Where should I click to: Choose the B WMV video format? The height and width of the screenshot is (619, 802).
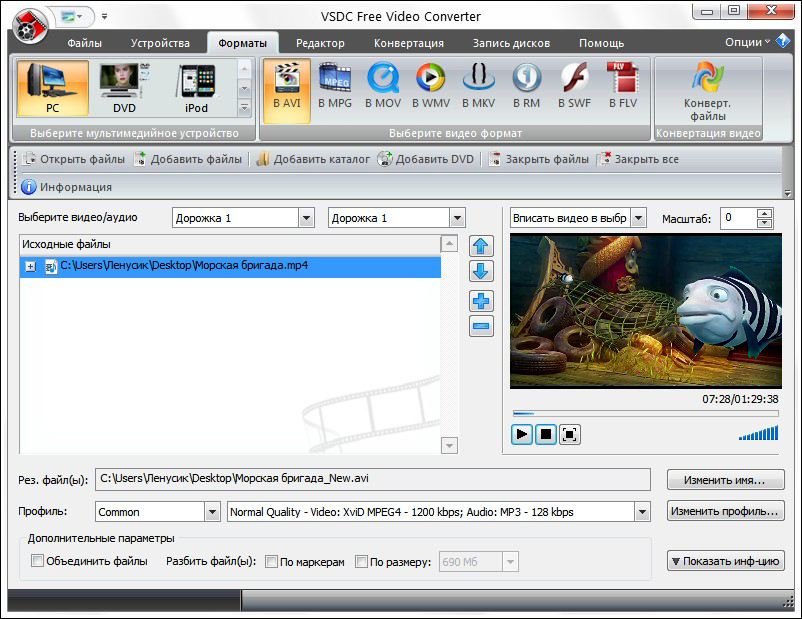(x=431, y=87)
